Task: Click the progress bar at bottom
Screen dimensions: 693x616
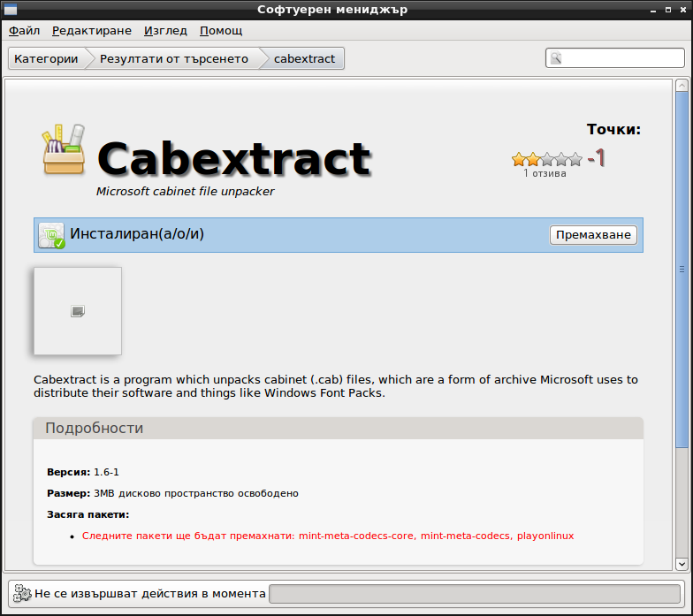Action: (474, 594)
